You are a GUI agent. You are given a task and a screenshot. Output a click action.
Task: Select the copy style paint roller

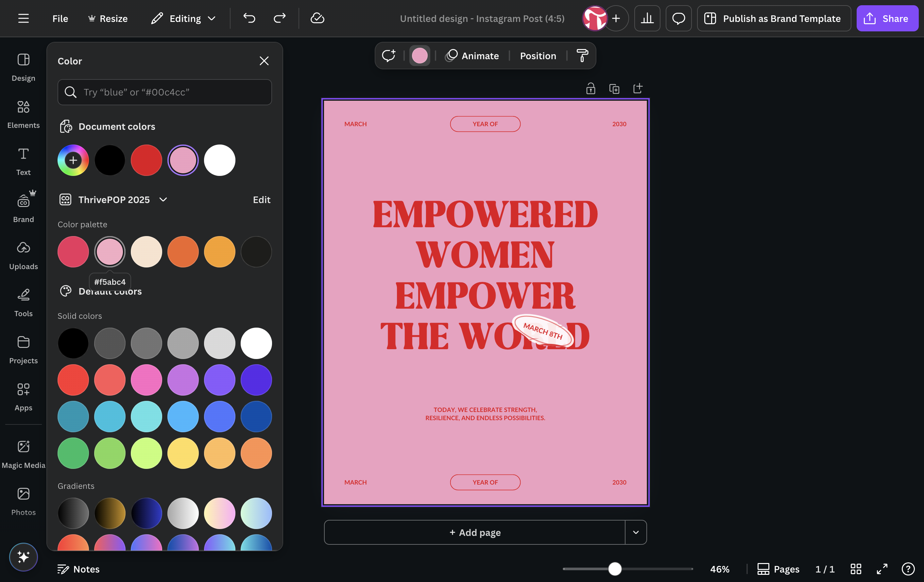click(x=582, y=56)
